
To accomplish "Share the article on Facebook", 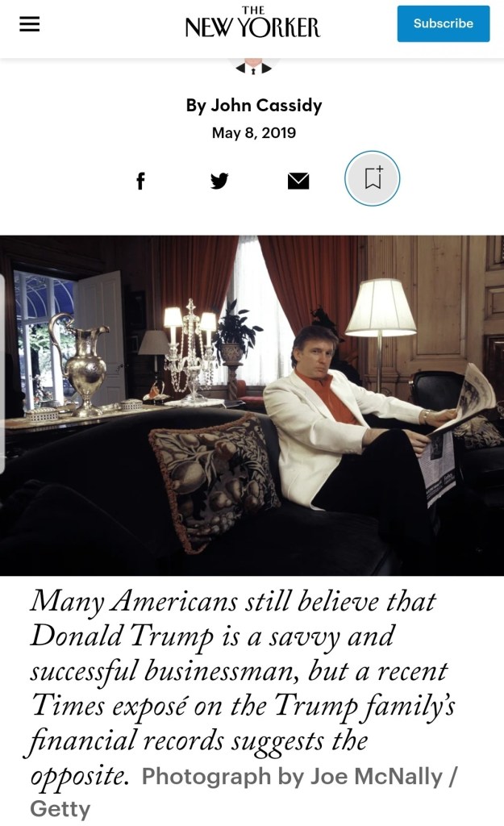I will click(x=140, y=181).
